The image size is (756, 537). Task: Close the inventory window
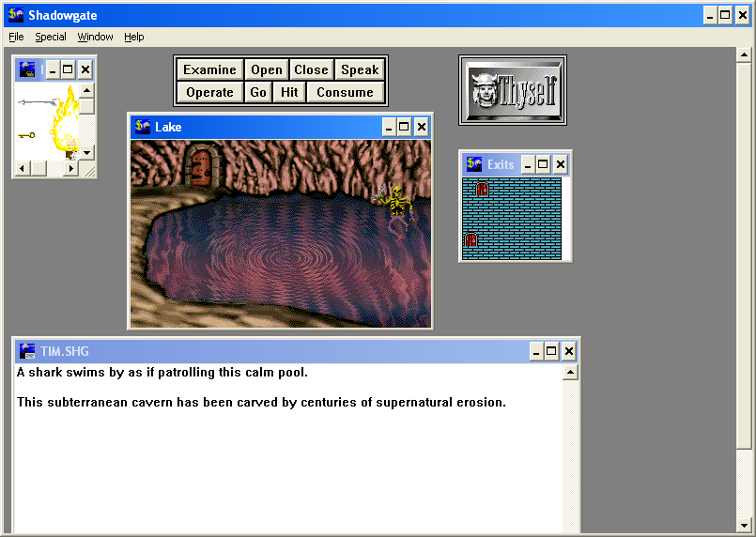point(85,70)
